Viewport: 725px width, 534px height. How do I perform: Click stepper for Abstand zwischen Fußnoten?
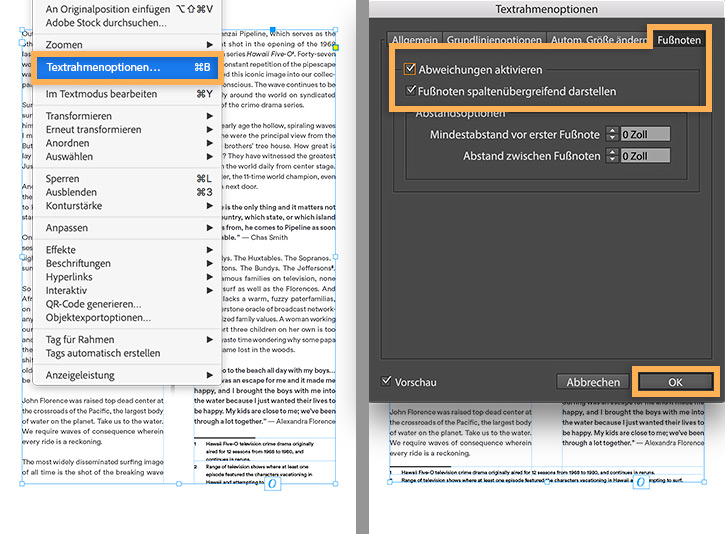[612, 156]
